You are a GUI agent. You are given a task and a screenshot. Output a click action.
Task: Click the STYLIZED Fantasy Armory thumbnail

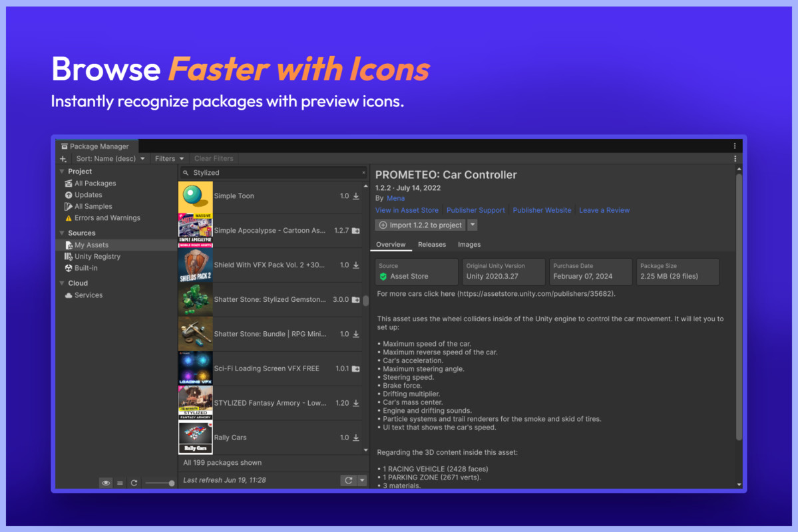pos(196,403)
